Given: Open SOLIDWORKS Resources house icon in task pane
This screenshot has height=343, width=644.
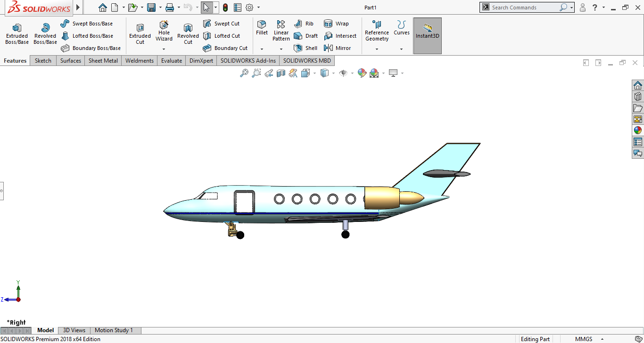Looking at the screenshot, I should 638,85.
